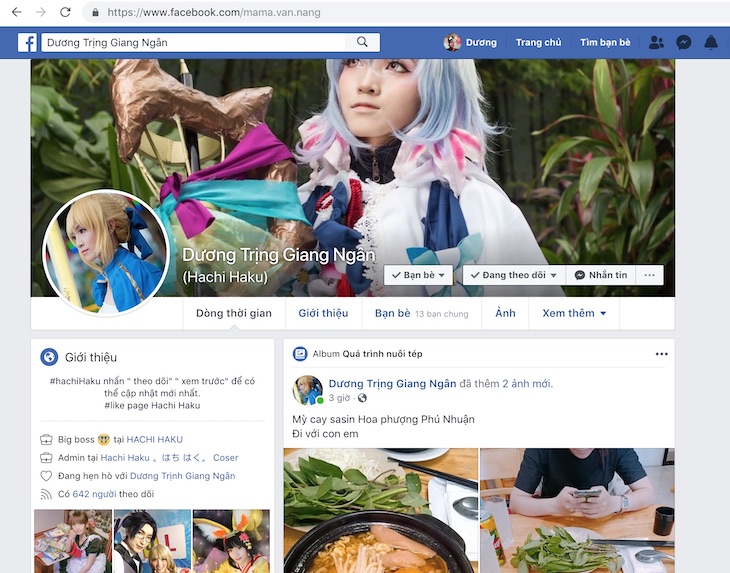Open the kimono cosplay intro photo
This screenshot has width=730, height=573.
click(x=231, y=541)
